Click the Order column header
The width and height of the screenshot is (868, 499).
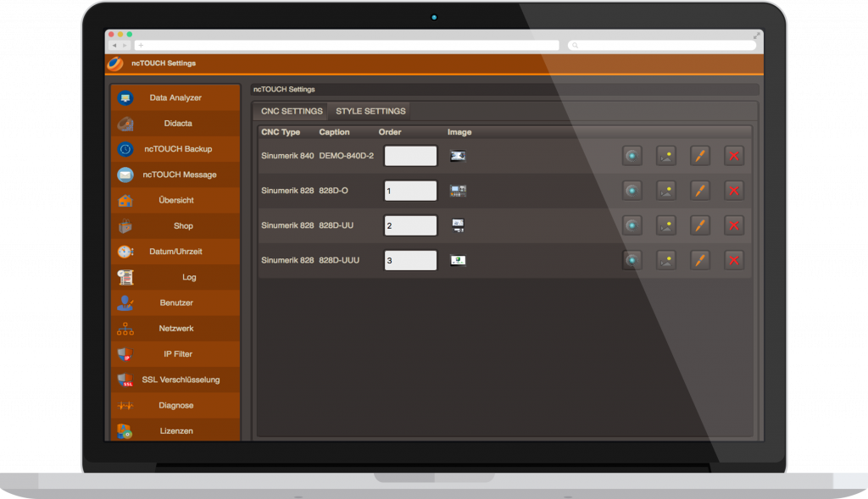point(390,132)
